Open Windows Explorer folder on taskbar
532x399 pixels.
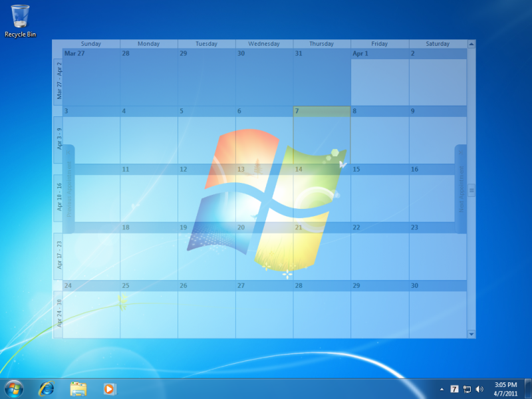[x=78, y=389]
